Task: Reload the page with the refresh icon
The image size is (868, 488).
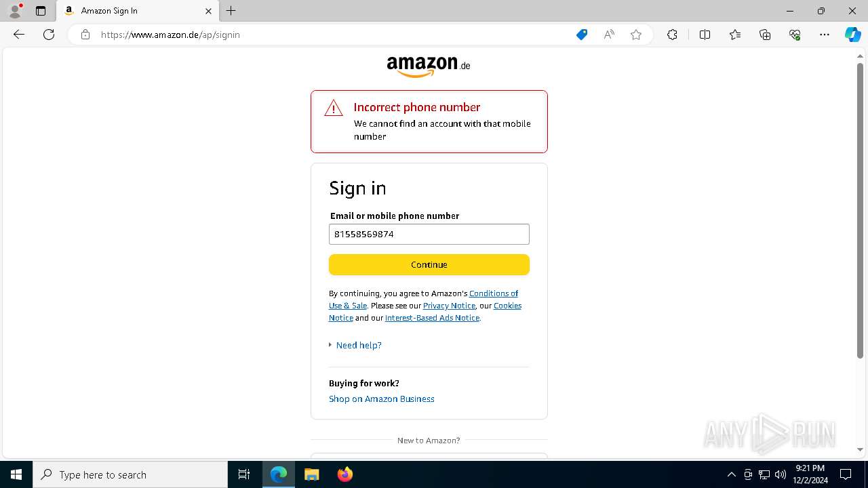Action: [49, 35]
